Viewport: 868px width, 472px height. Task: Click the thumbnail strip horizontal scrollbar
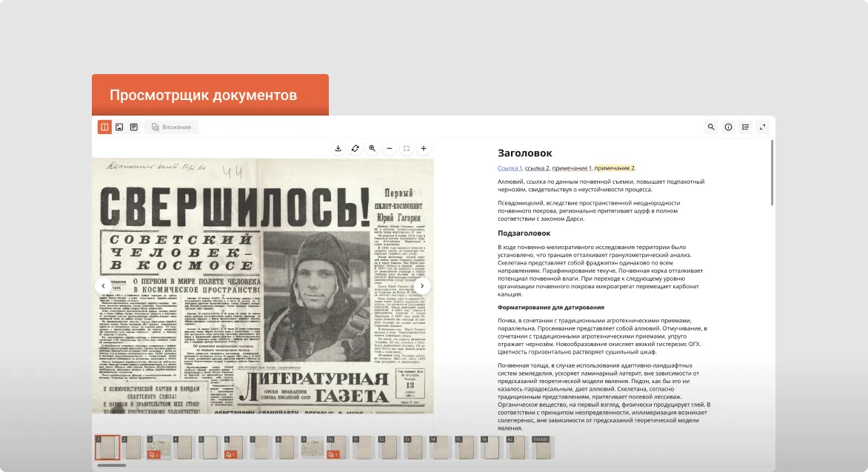[x=112, y=465]
